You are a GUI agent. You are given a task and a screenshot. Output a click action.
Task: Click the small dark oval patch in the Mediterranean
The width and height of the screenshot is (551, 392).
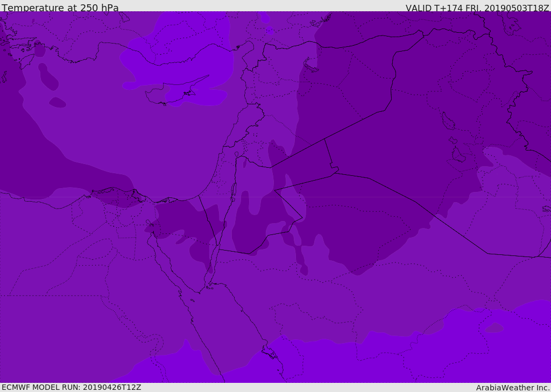pyautogui.click(x=57, y=103)
